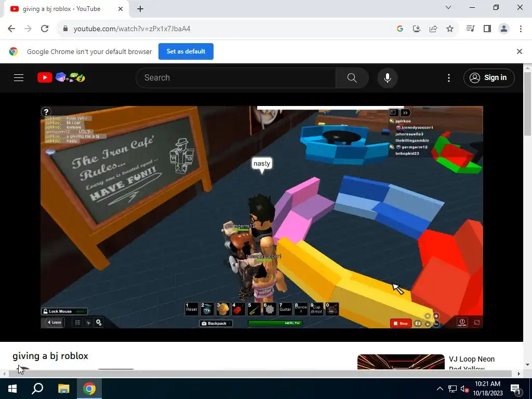
Task: Close the 'giving a bj roblox' tab
Action: click(121, 9)
